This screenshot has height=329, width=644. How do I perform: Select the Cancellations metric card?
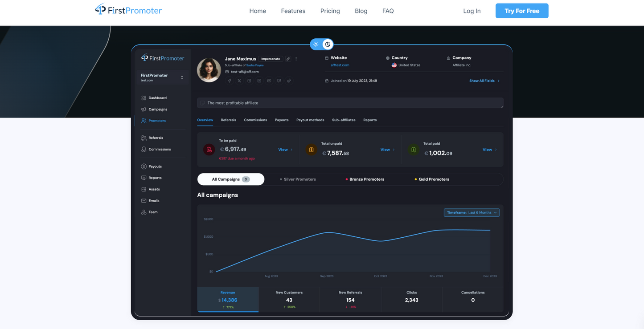[x=473, y=300]
